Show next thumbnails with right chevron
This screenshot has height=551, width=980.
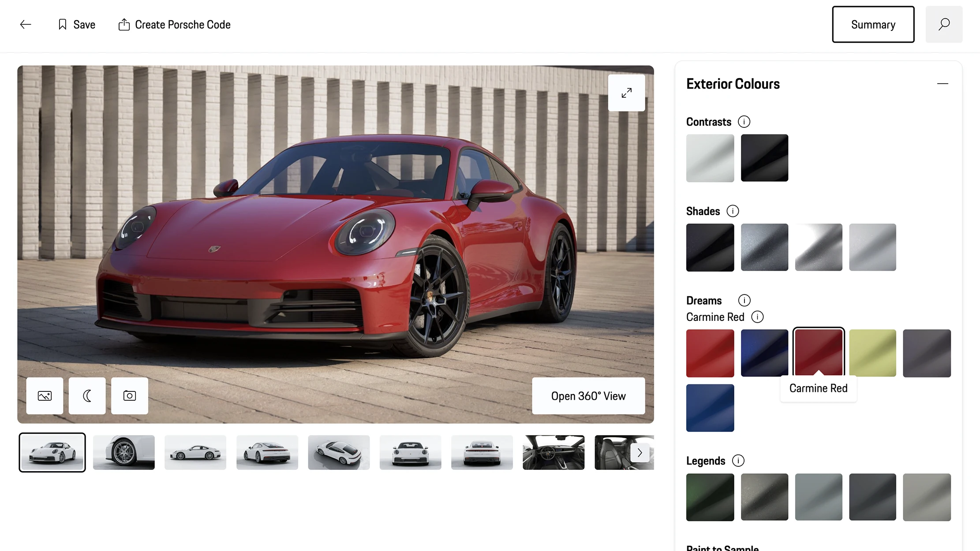(640, 453)
